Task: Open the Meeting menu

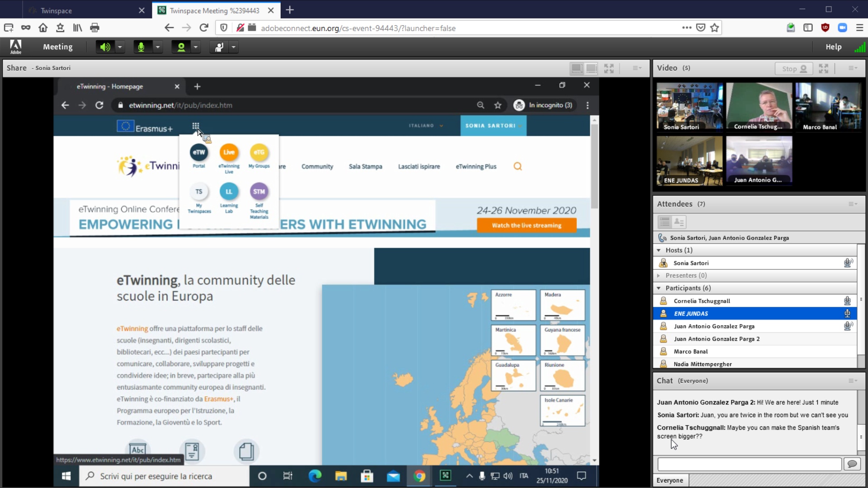Action: click(57, 47)
